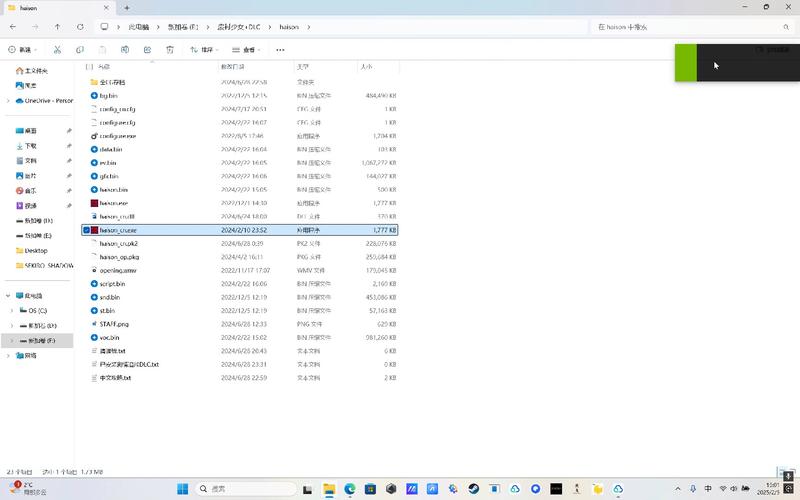800x500 pixels.
Task: Open the Sort dropdown in the toolbar
Action: coord(204,49)
